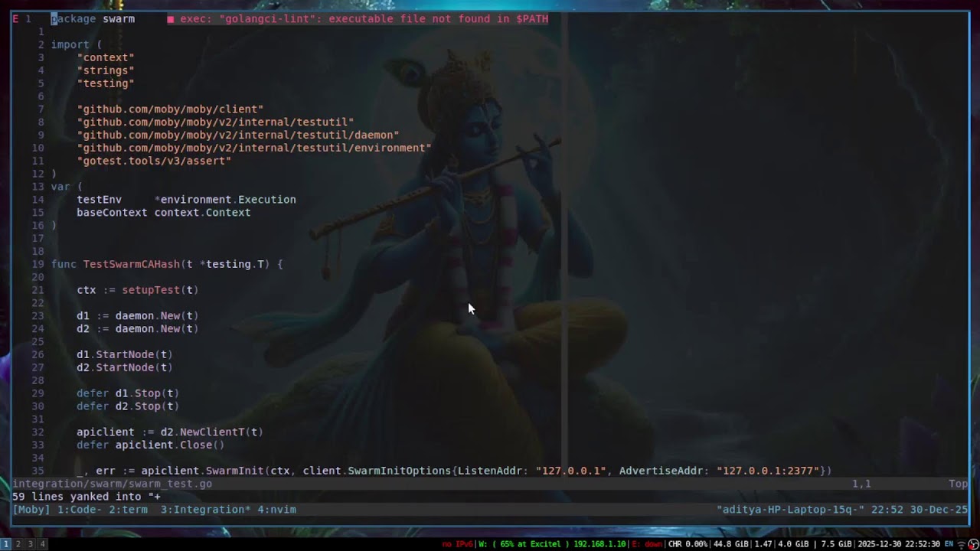Click the 1,1 cursor position indicator
Screen dimensions: 980x551
click(861, 484)
